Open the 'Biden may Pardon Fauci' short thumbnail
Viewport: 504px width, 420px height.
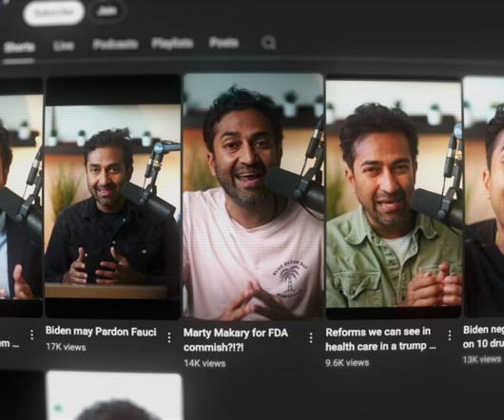(x=112, y=197)
